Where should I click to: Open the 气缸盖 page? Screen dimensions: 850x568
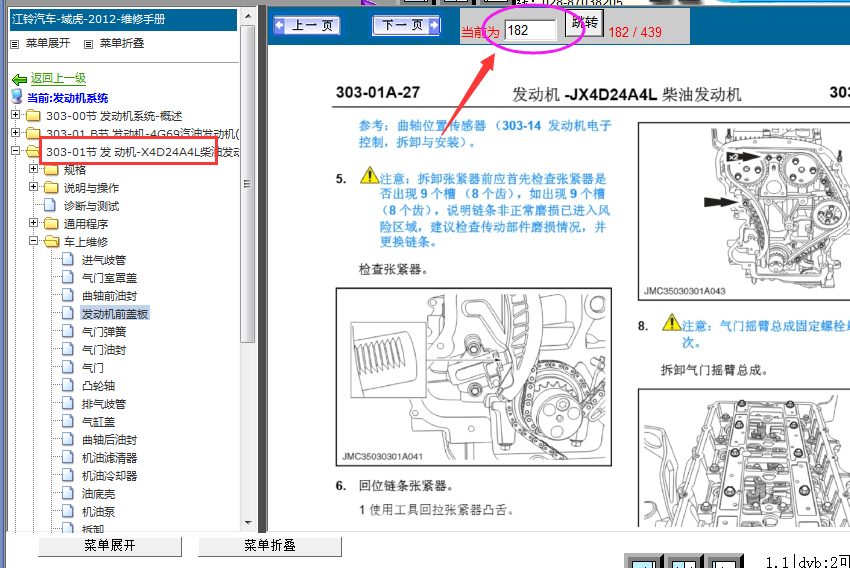98,422
